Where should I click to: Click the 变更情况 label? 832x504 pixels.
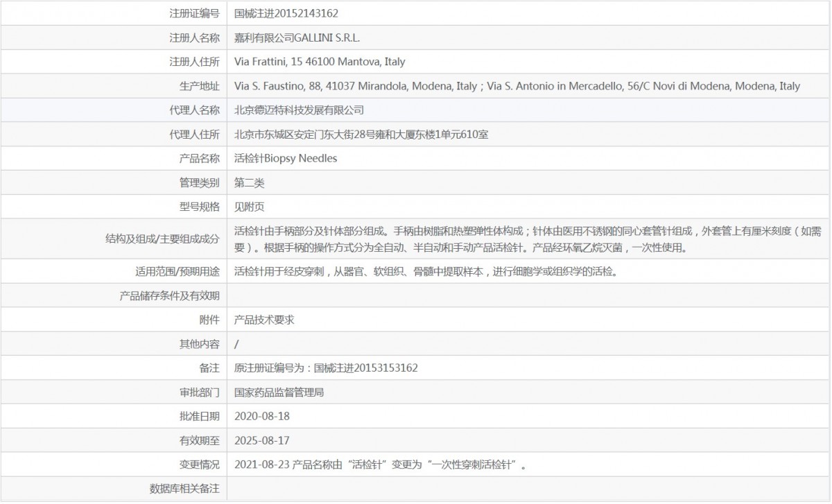point(199,464)
